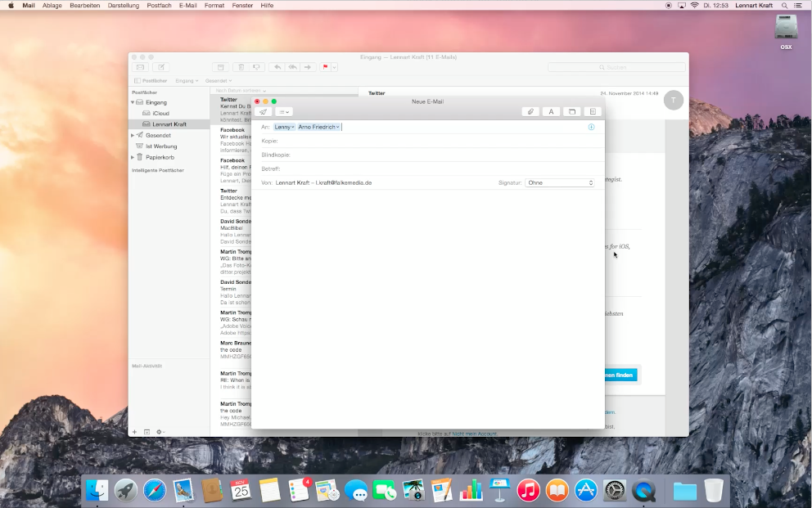This screenshot has width=812, height=508.
Task: Open Wi-Fi status menu
Action: pos(694,5)
